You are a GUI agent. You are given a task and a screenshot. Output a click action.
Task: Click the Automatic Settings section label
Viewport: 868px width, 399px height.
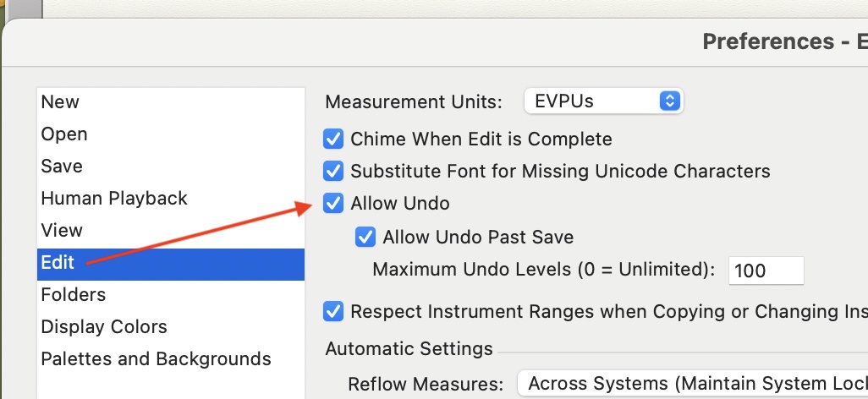point(409,349)
